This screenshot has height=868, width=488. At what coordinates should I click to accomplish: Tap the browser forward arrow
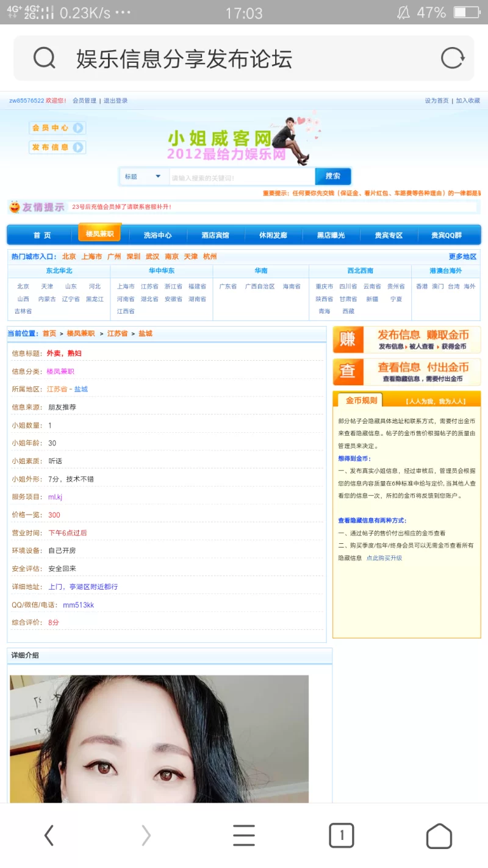tap(146, 835)
